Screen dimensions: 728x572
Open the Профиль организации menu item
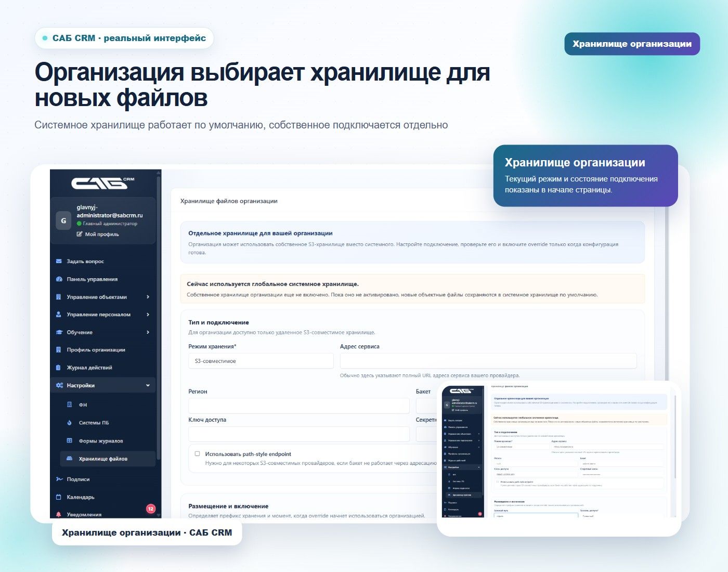point(103,350)
